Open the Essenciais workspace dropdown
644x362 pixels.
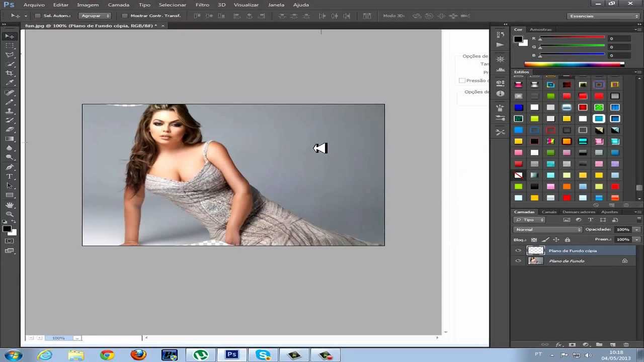604,16
